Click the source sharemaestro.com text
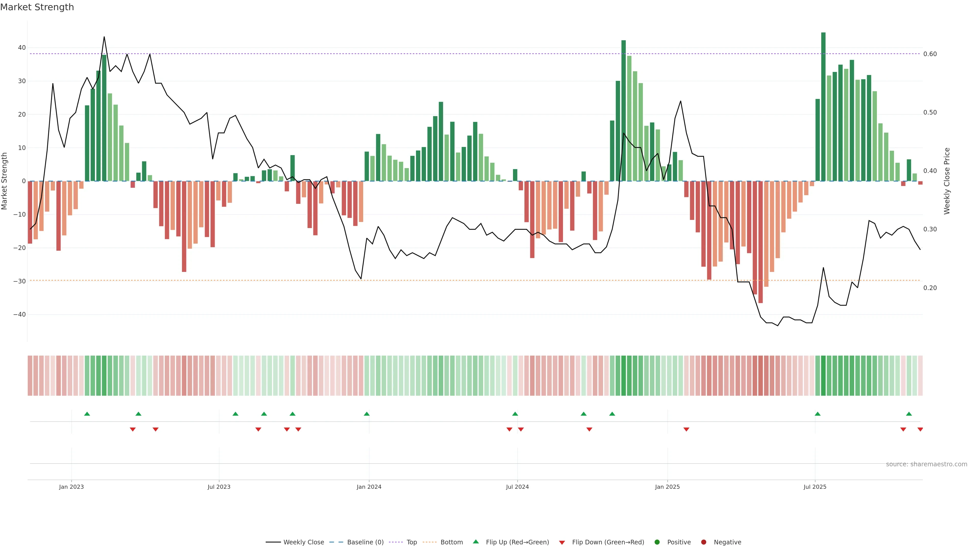The height and width of the screenshot is (551, 980). [926, 464]
